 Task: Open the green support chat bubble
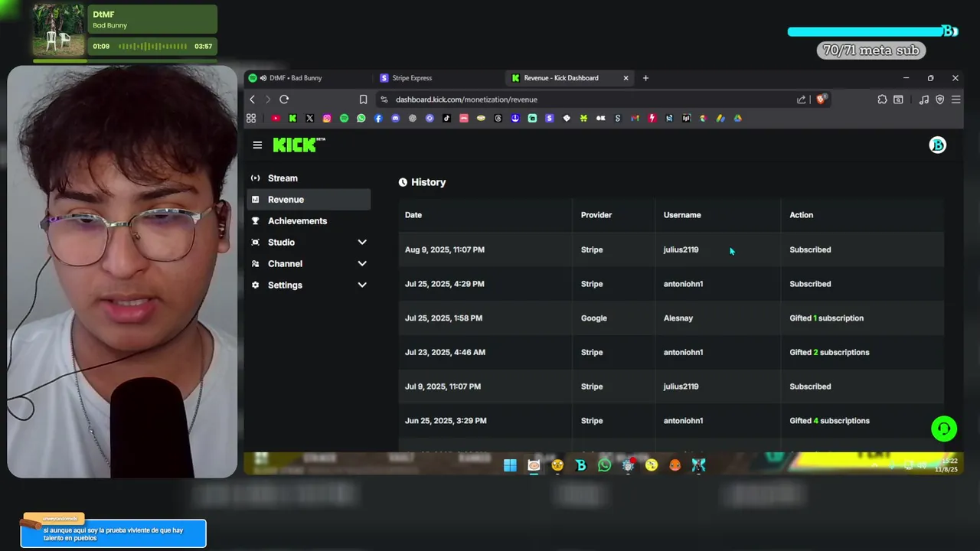(944, 429)
